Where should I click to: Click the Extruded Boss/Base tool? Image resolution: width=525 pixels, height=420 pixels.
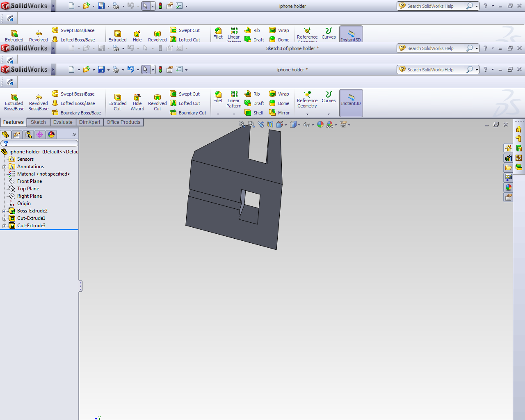coord(14,103)
